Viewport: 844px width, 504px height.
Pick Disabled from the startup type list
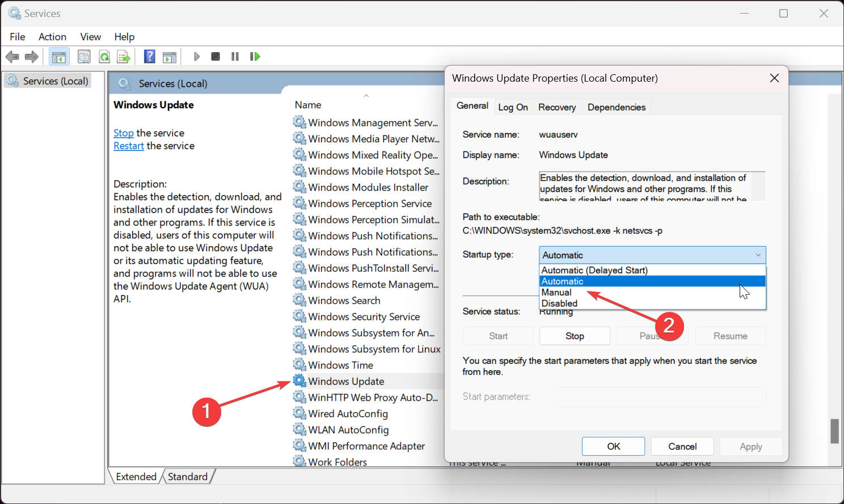click(x=652, y=303)
